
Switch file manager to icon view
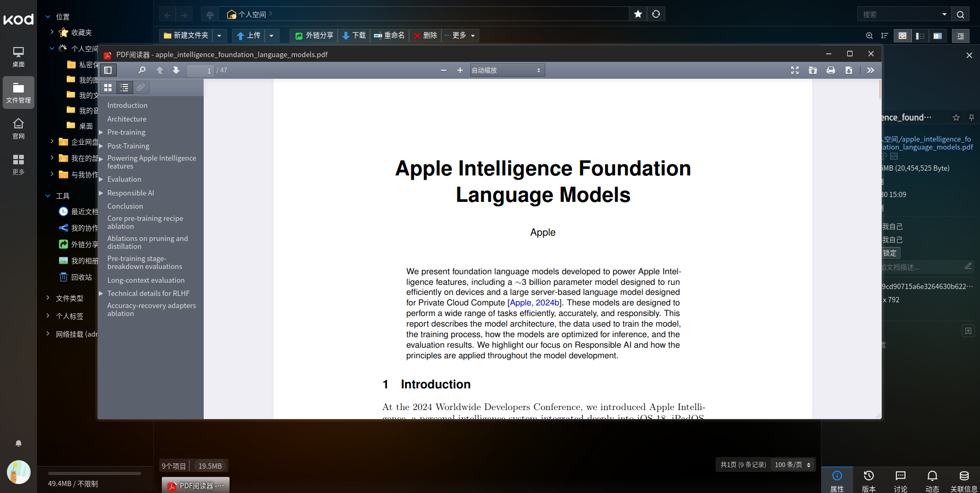(x=903, y=36)
